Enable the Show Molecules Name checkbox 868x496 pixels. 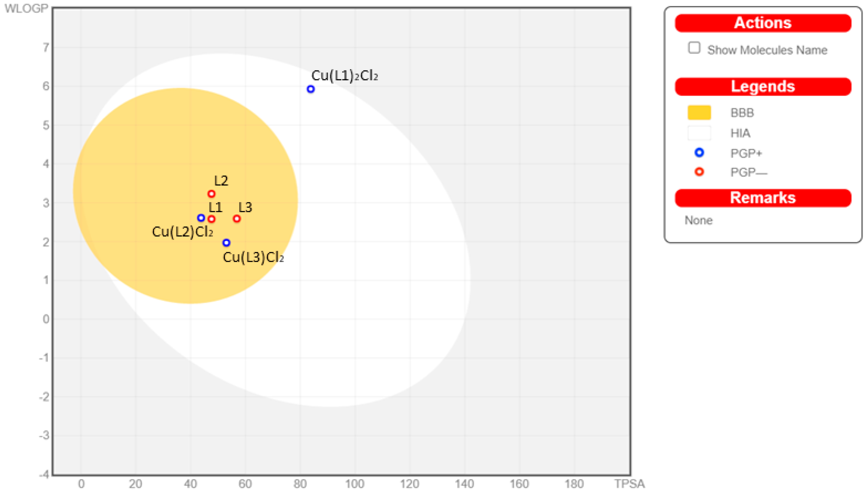point(694,48)
